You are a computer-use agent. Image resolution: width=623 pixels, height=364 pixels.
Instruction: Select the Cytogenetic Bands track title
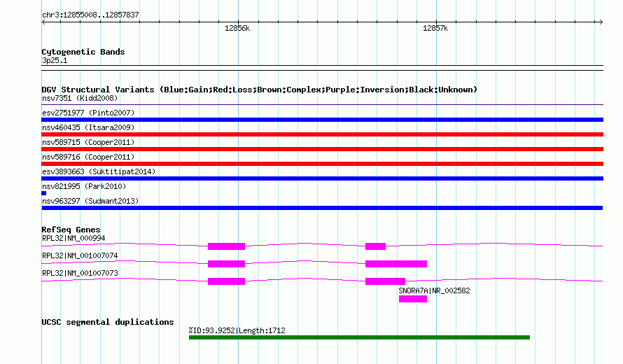pyautogui.click(x=83, y=52)
